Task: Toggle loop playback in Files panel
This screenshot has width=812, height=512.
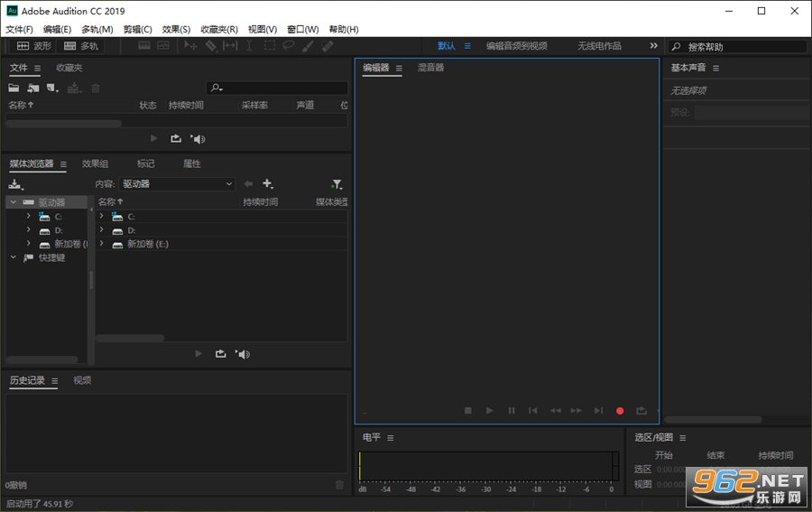Action: pyautogui.click(x=176, y=138)
